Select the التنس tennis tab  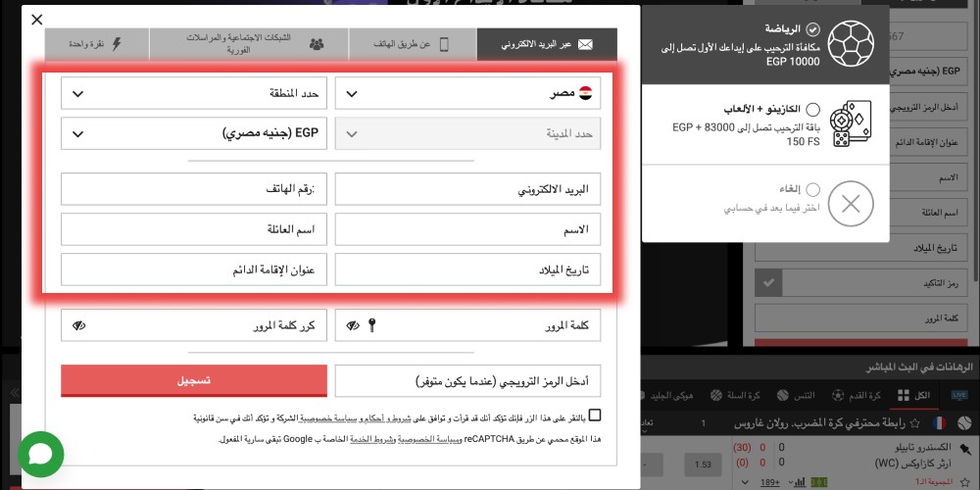click(x=795, y=395)
